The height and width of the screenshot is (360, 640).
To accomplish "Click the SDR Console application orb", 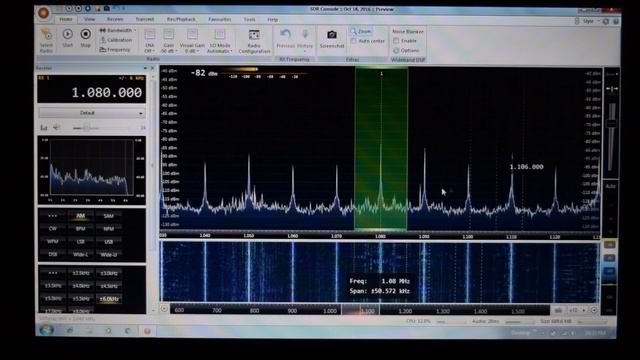I will click(x=43, y=13).
